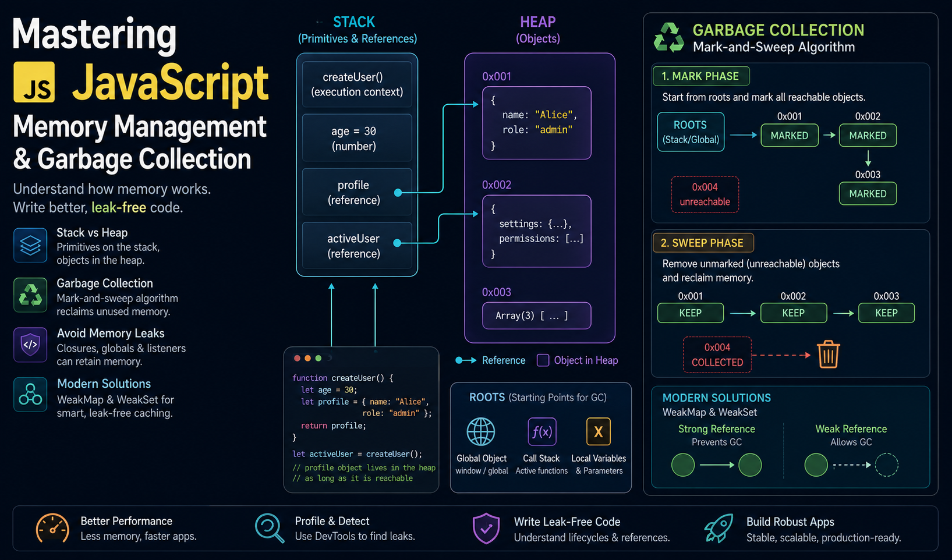
Task: Click the Local Variables X icon
Action: click(598, 432)
